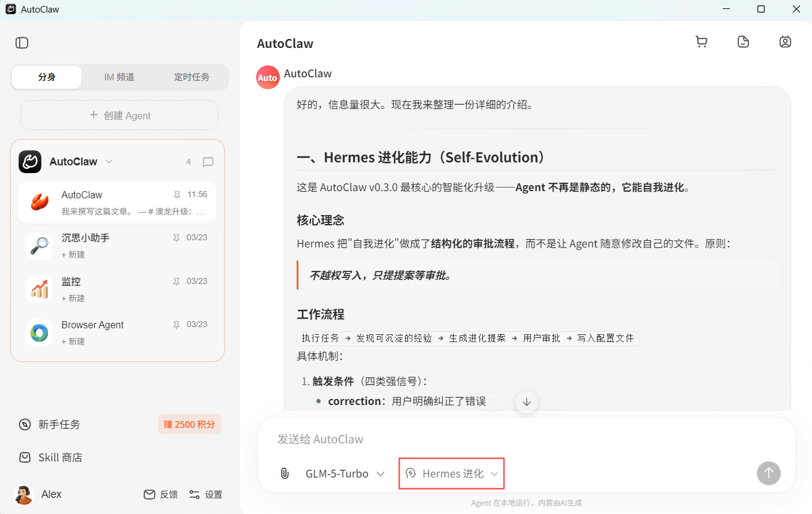
Task: Switch to the 定时任务 tab
Action: tap(192, 77)
